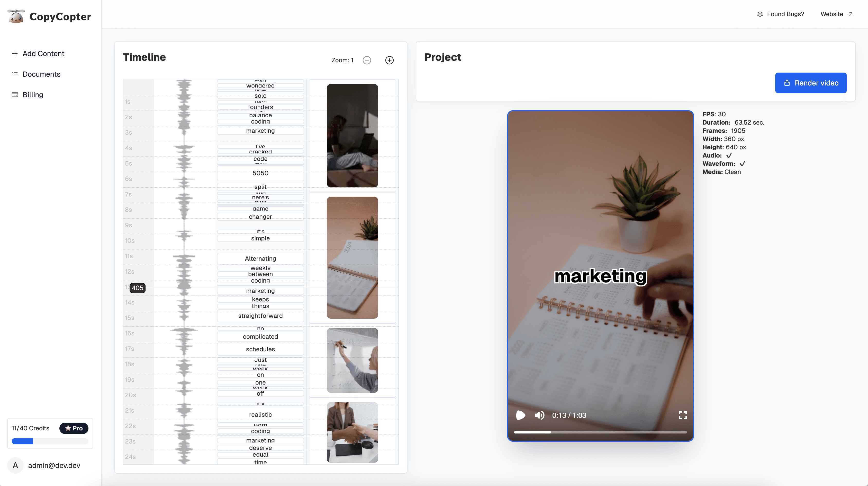Image resolution: width=868 pixels, height=486 pixels.
Task: Click the Billing card icon in sidebar
Action: click(x=15, y=95)
